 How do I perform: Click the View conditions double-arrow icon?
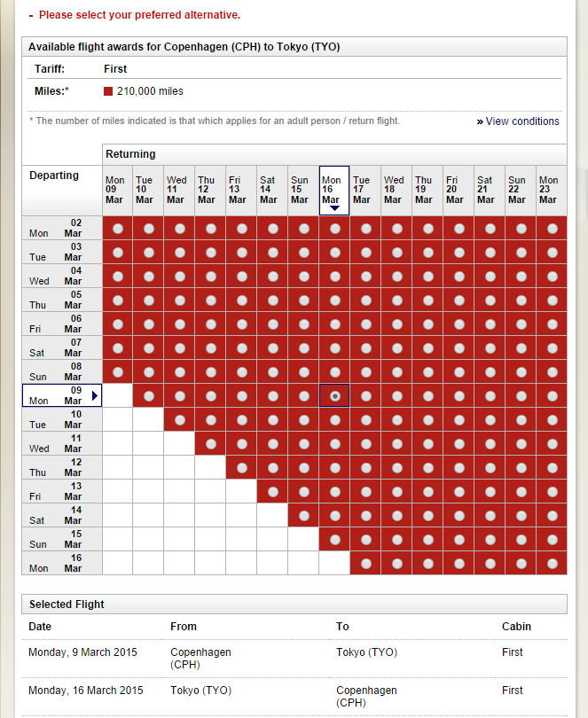click(480, 121)
